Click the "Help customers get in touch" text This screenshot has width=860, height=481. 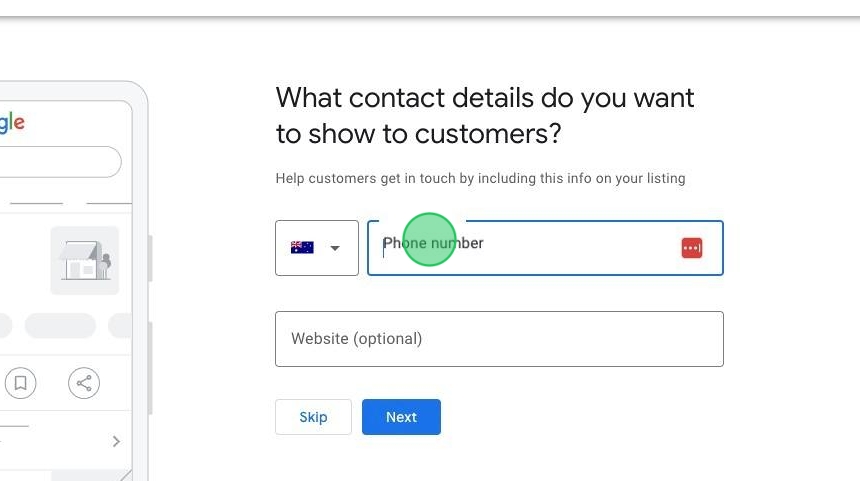[x=480, y=179]
